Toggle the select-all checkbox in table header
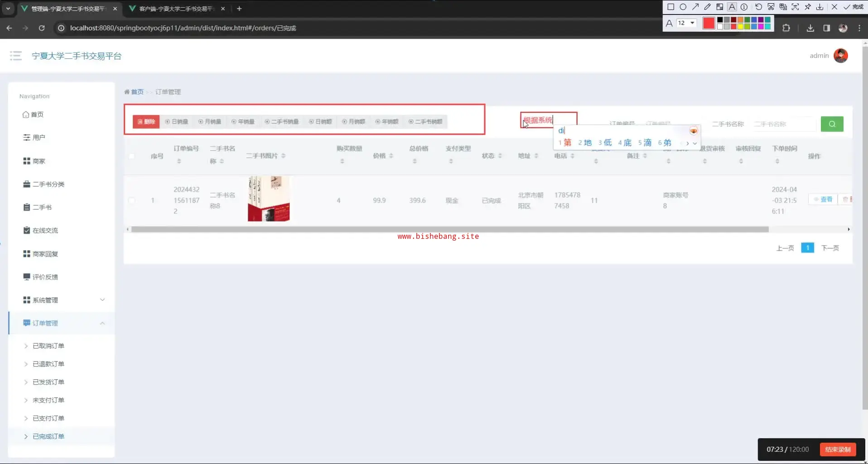Screen dimensions: 868x464 pos(131,156)
